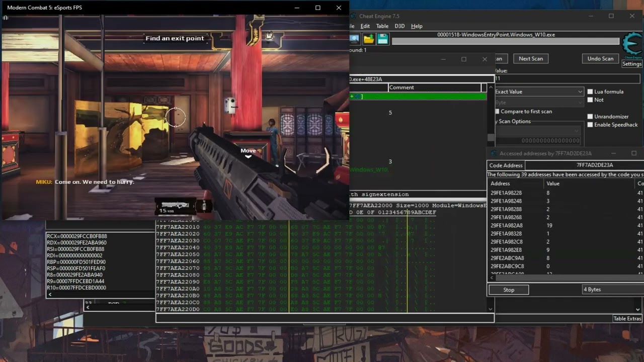Open the process list monitor icon
Screen dimensions: 644x362
click(354, 39)
